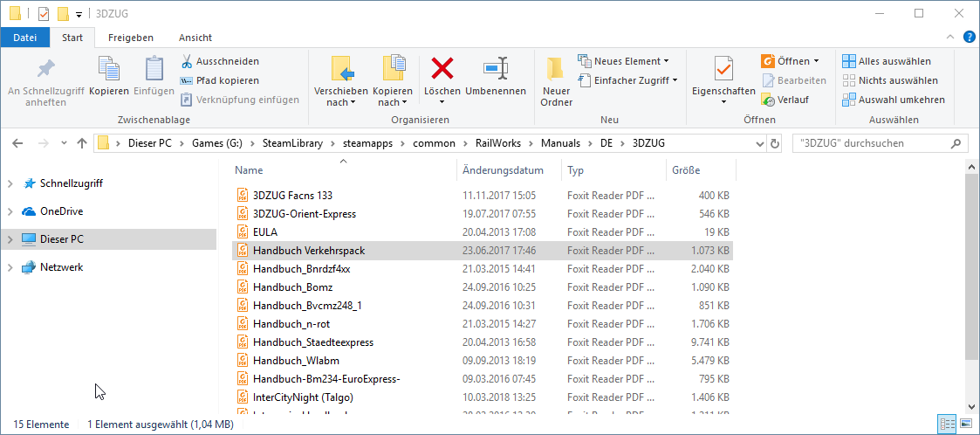
Task: Go back with the left arrow
Action: [x=17, y=143]
